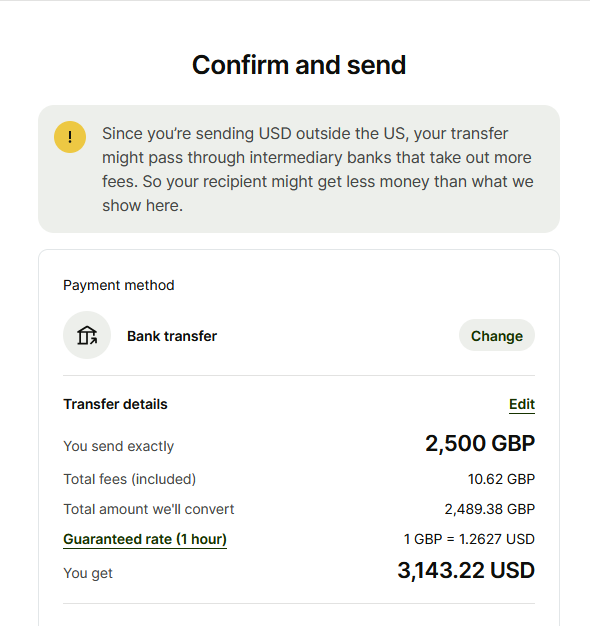Change the payment method

(x=497, y=335)
